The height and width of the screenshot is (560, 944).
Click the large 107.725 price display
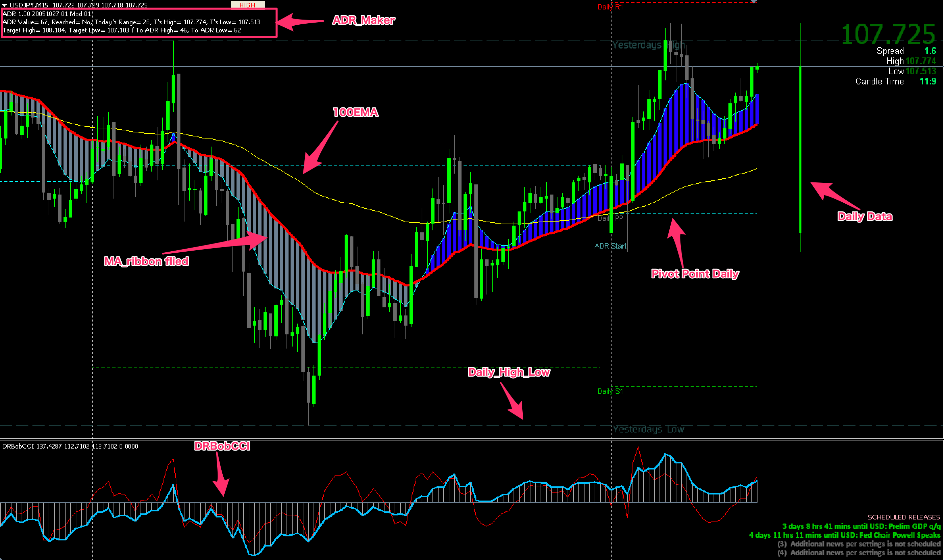tap(888, 34)
